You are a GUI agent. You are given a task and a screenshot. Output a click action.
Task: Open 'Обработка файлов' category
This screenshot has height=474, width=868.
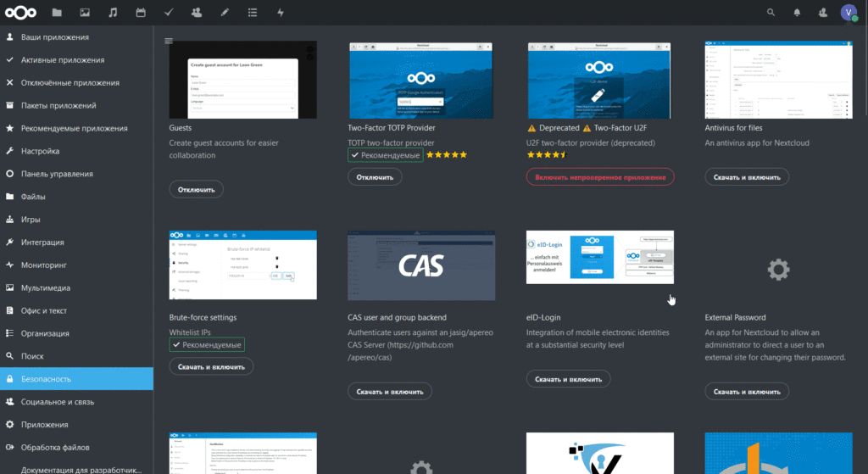pos(76,447)
